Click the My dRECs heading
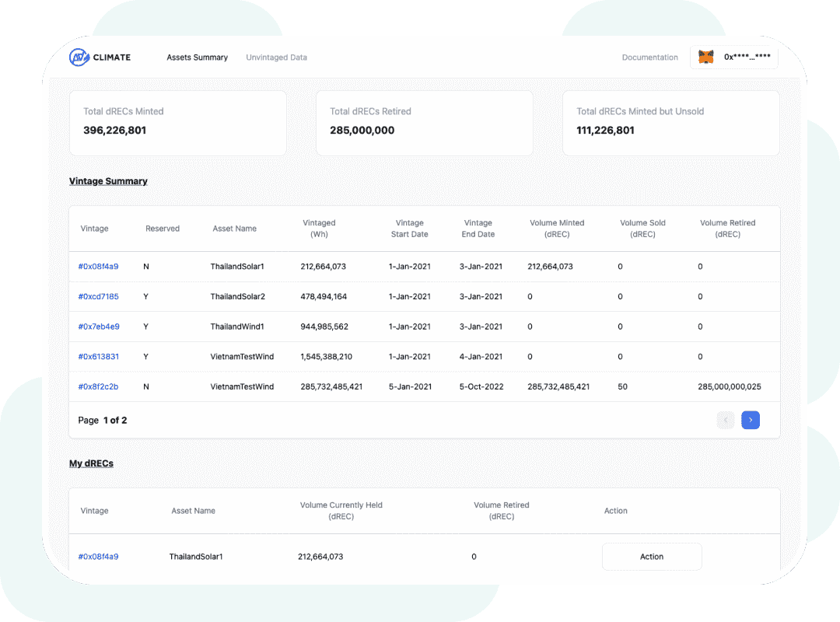Viewport: 840px width, 622px height. click(91, 463)
